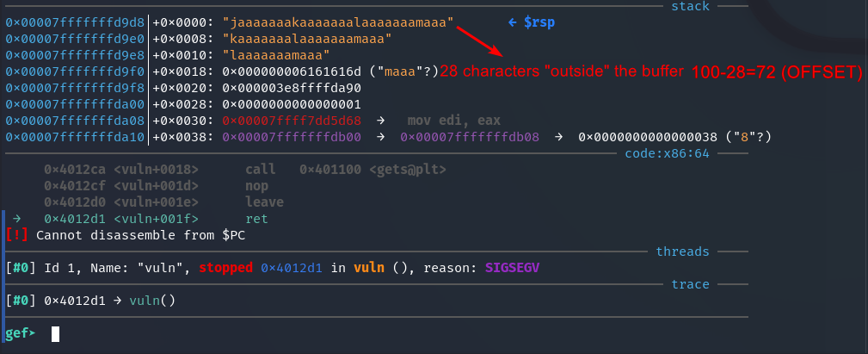Click the red address 0x00007ffff7dd5d68
The height and width of the screenshot is (354, 868).
point(292,121)
